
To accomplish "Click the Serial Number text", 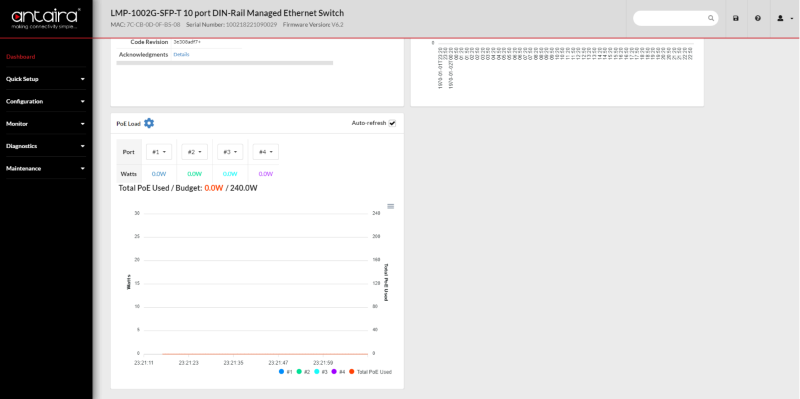I will point(232,24).
